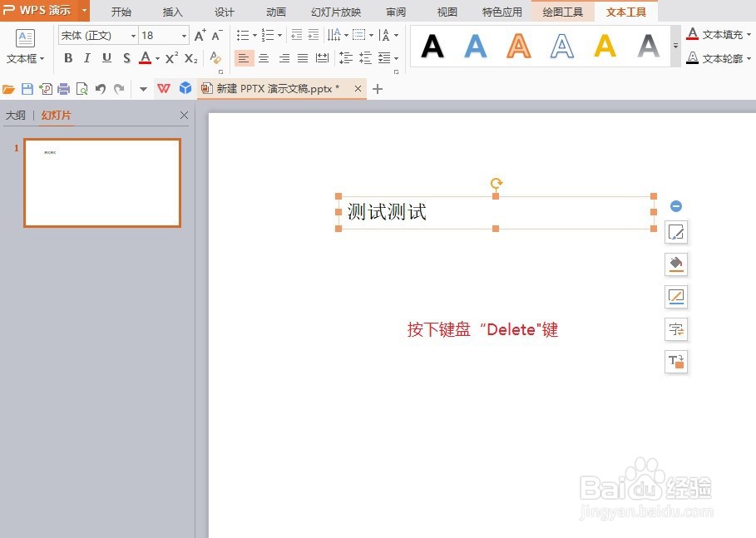Add a new document tab
The width and height of the screenshot is (756, 538).
tap(378, 89)
